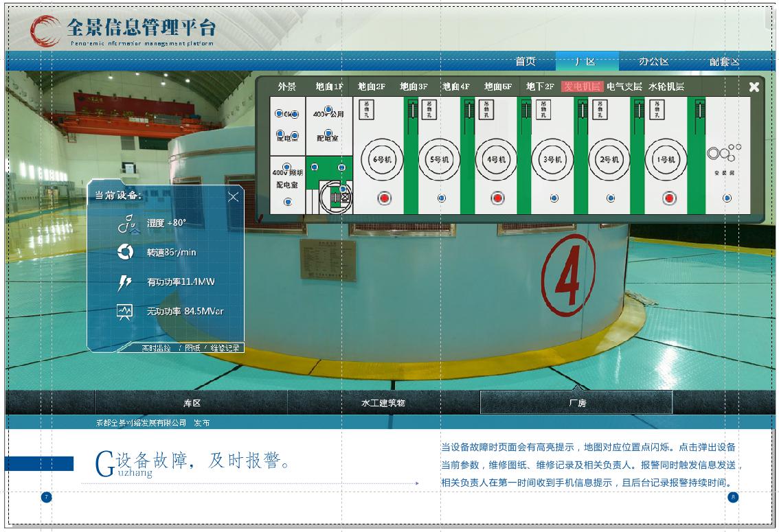
Task: Click the 湿度 +80° reading
Action: click(166, 223)
